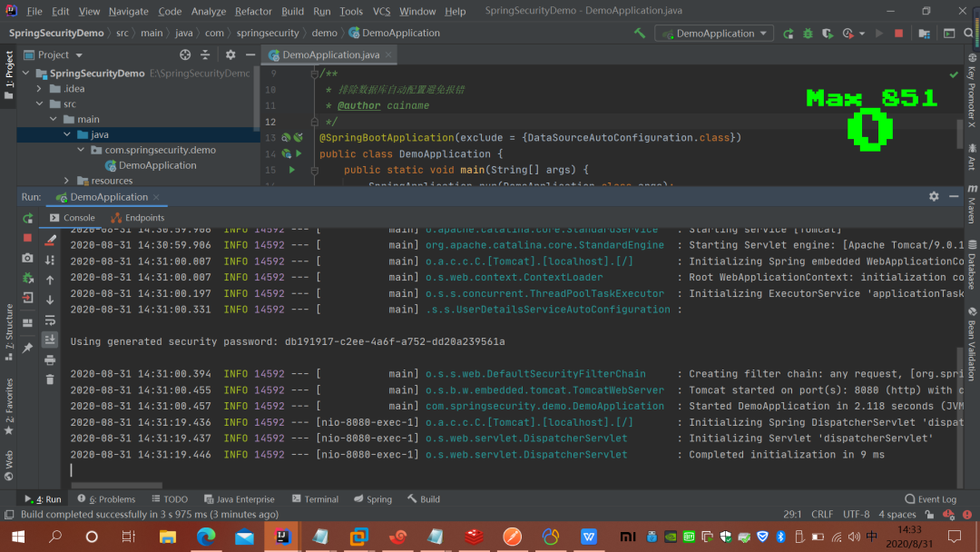Toggle the Pin Tab icon in Run panel

pos(27,348)
